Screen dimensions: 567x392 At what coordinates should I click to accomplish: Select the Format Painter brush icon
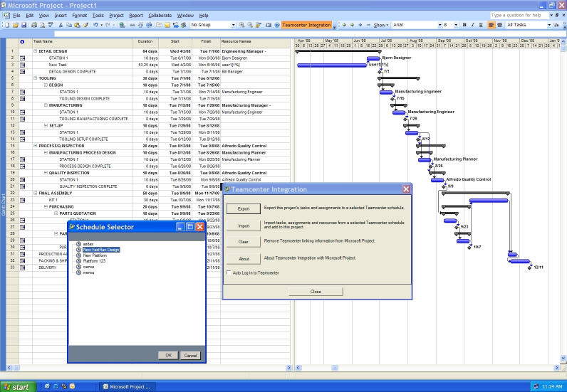85,25
